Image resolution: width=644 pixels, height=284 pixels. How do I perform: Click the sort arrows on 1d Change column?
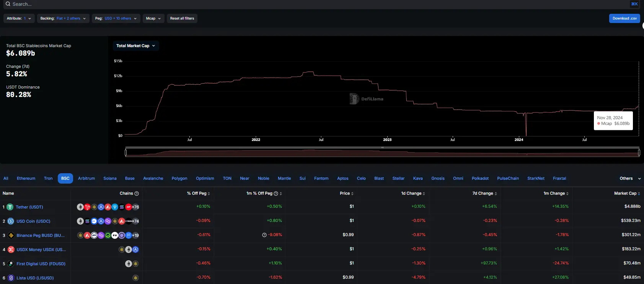pyautogui.click(x=424, y=194)
